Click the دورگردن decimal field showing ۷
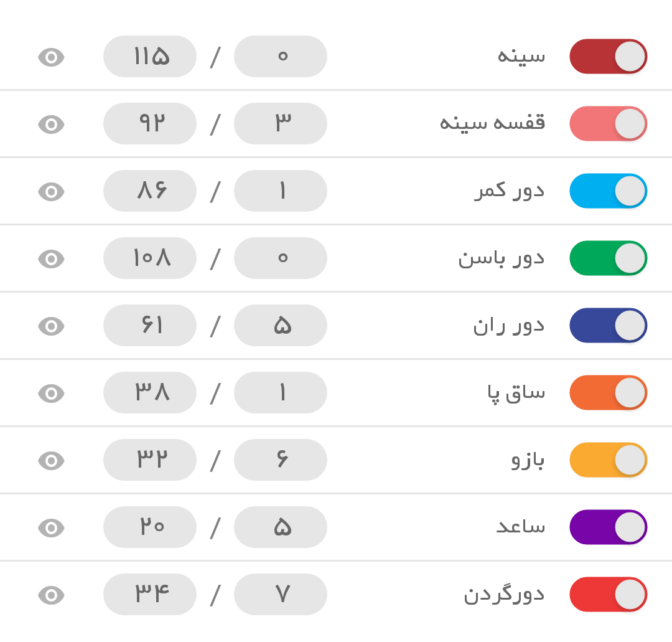672x642 pixels. [281, 595]
